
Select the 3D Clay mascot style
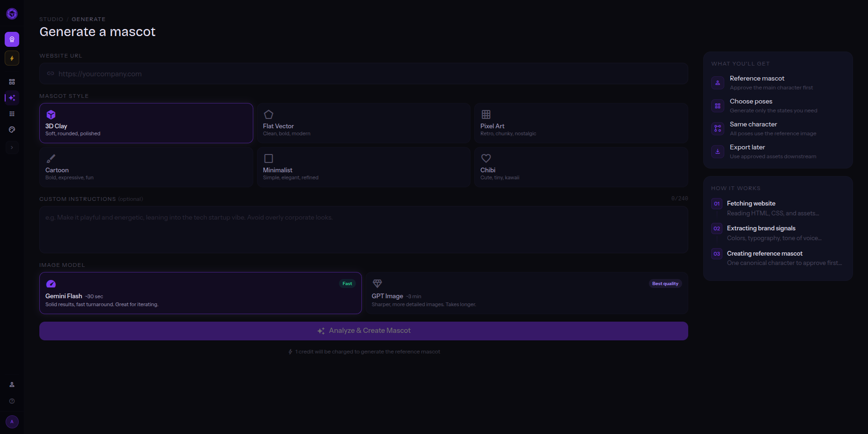tap(146, 123)
